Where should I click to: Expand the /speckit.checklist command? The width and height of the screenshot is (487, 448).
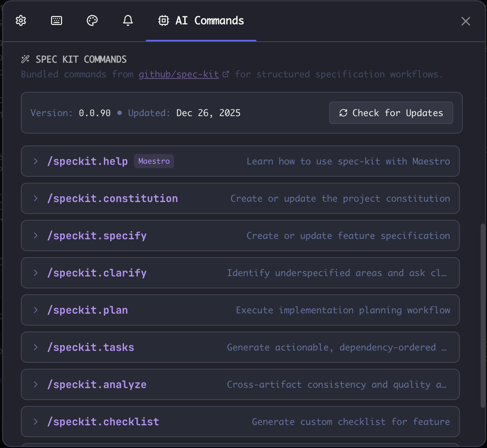[x=35, y=422]
